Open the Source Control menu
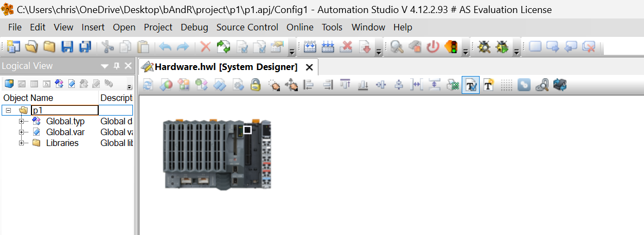This screenshot has width=644, height=235. [247, 28]
